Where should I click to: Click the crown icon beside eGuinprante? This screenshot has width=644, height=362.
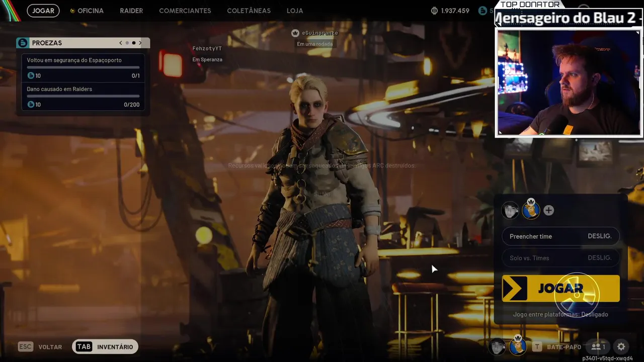tap(295, 33)
